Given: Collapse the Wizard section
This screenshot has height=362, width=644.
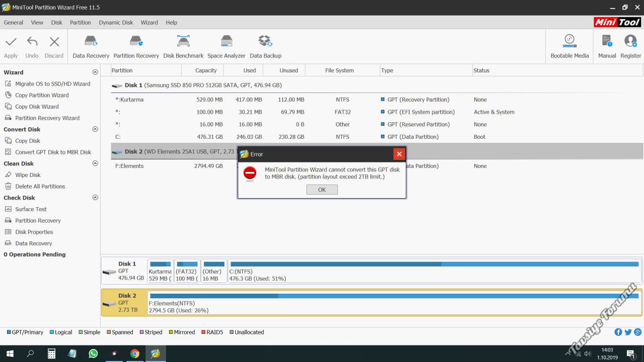Looking at the screenshot, I should [95, 72].
